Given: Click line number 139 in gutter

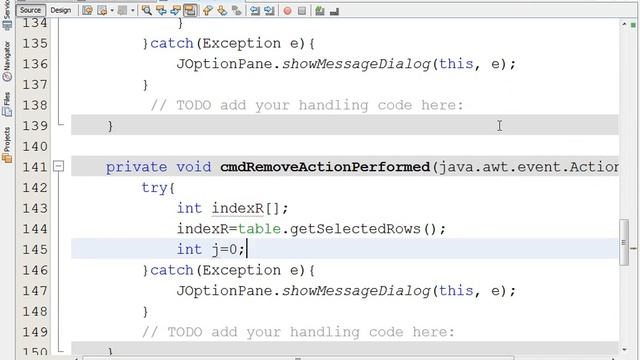Looking at the screenshot, I should [x=35, y=126].
